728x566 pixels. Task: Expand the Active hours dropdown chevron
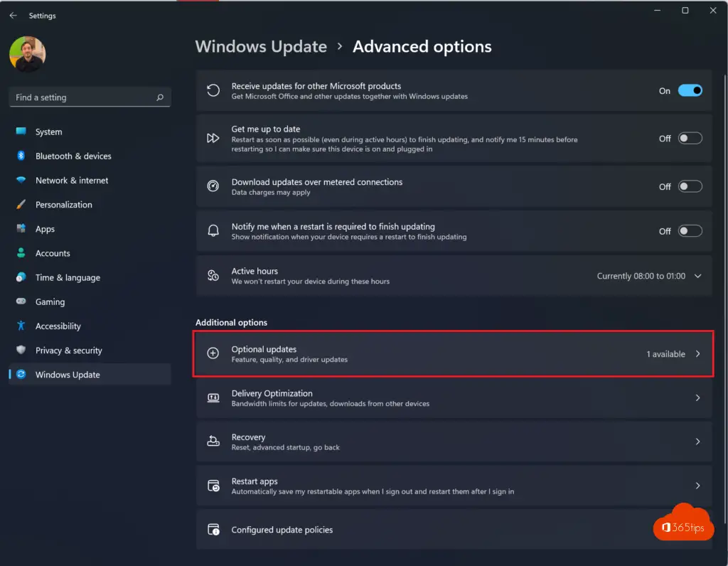pyautogui.click(x=697, y=276)
